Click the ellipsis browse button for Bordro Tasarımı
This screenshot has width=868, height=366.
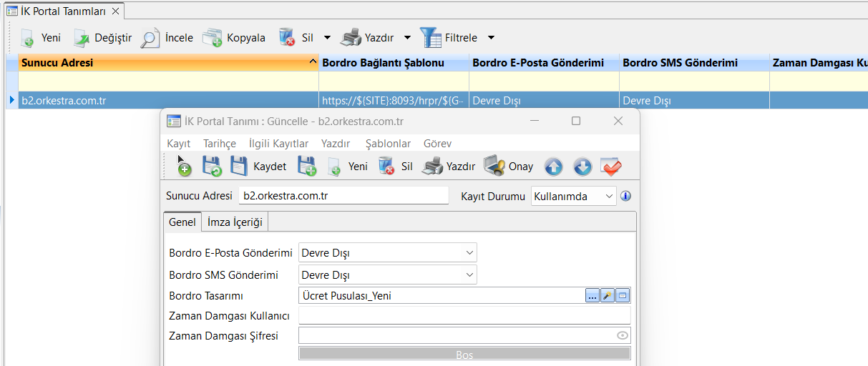(592, 296)
